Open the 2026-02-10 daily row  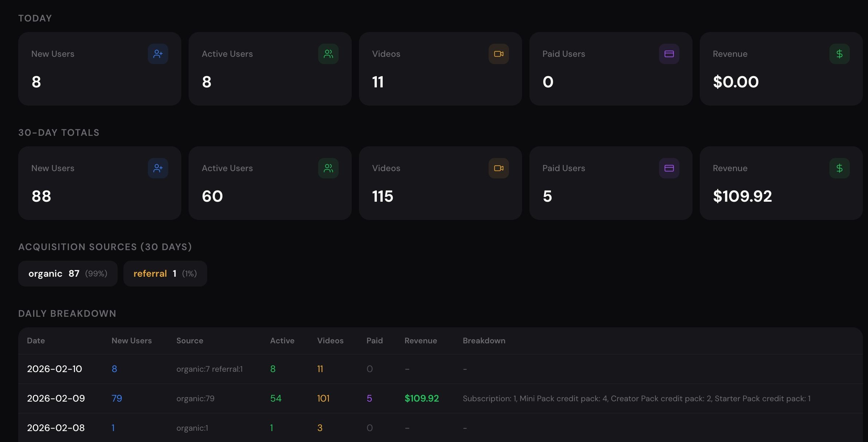(x=54, y=369)
